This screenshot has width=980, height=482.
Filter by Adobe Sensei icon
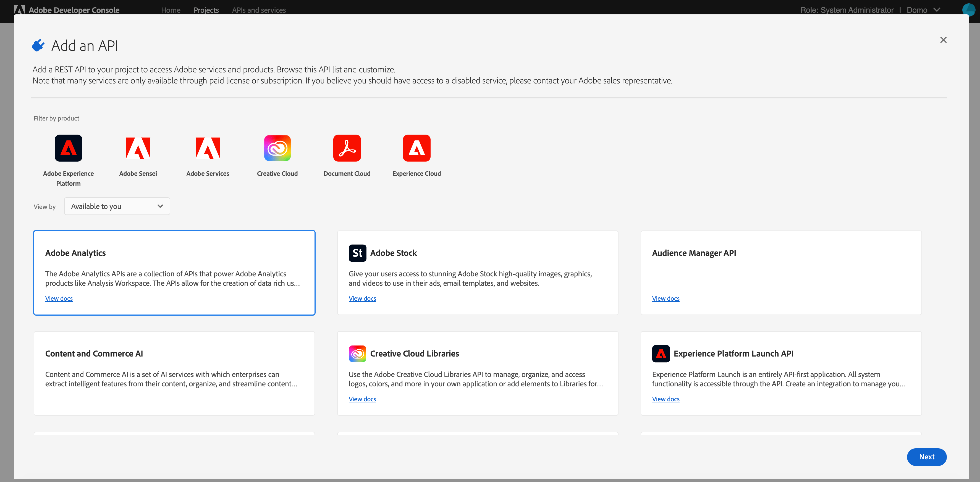[138, 148]
